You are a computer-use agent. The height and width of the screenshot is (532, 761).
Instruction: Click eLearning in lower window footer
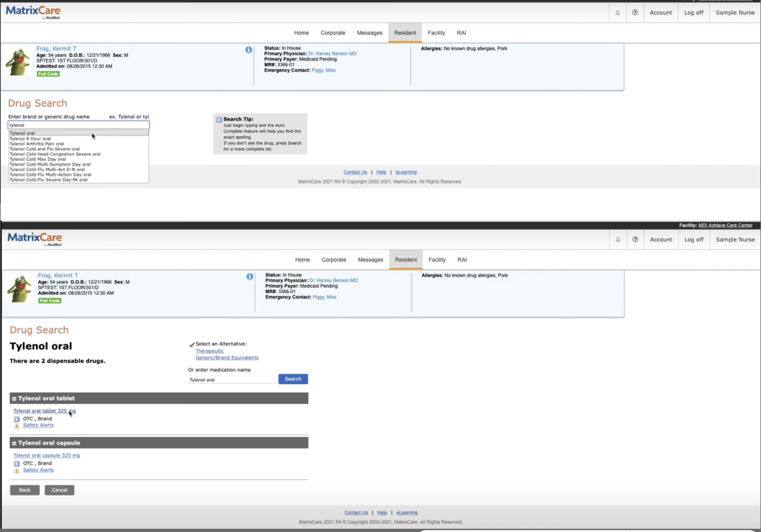coord(407,513)
